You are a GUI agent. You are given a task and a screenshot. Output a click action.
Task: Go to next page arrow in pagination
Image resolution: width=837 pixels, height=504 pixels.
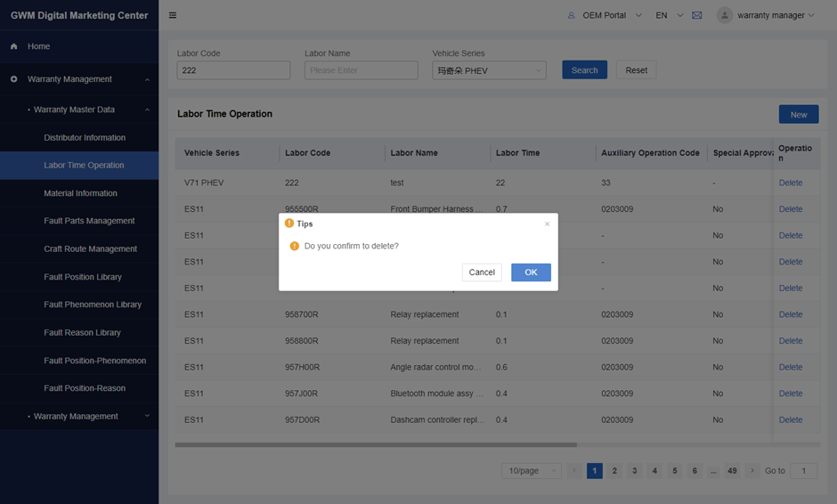click(752, 470)
